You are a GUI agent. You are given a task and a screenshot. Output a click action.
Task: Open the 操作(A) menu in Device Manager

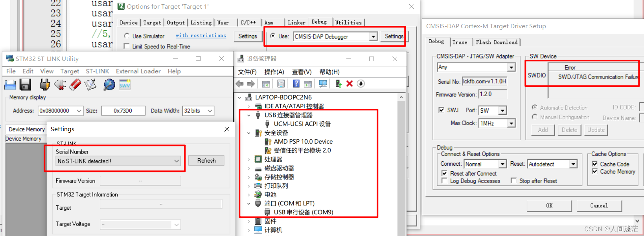click(274, 72)
